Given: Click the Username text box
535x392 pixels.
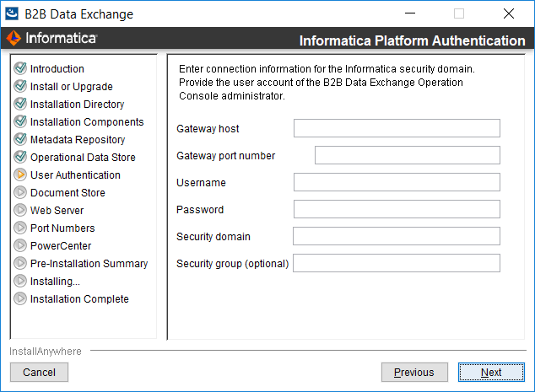Looking at the screenshot, I should [397, 182].
